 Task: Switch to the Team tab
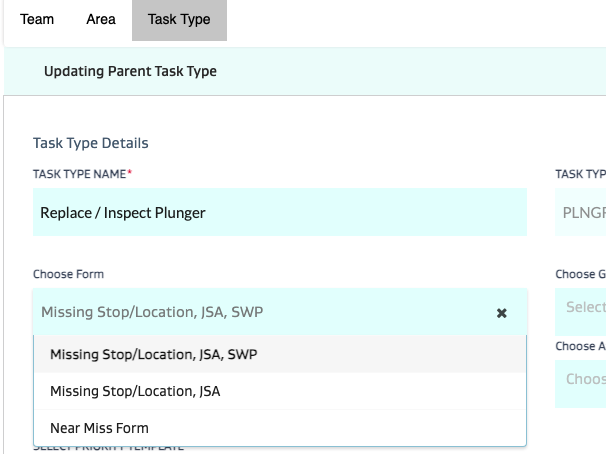(x=37, y=20)
